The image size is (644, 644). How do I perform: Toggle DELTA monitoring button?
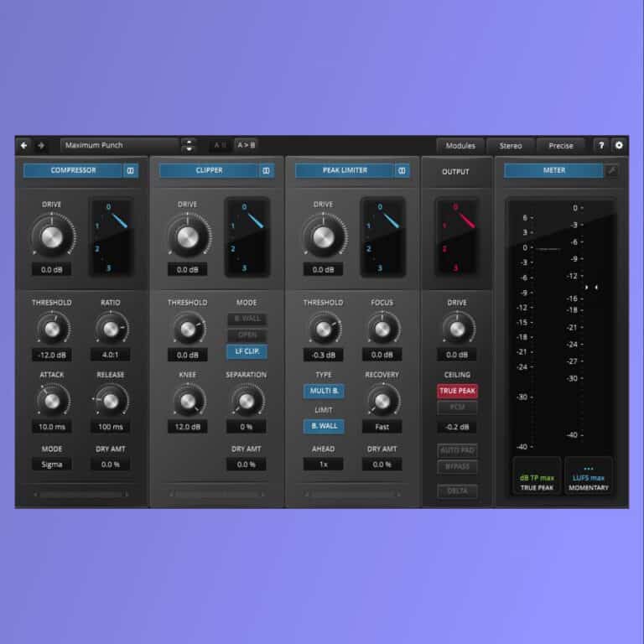coord(457,491)
